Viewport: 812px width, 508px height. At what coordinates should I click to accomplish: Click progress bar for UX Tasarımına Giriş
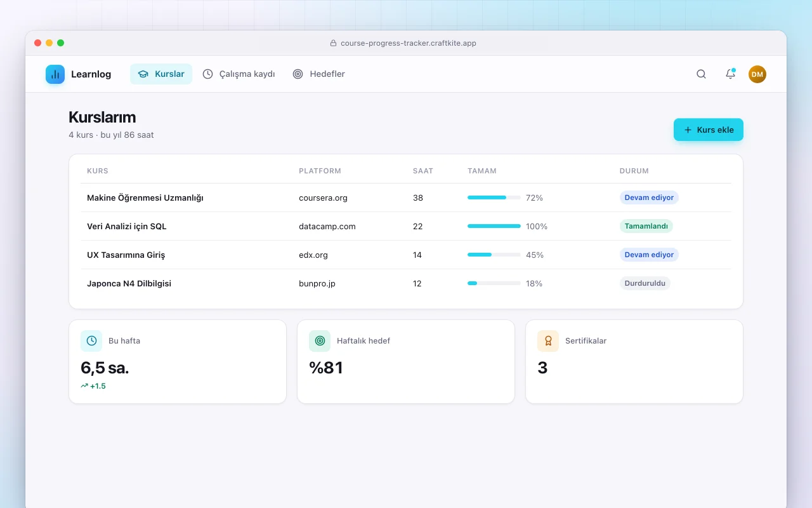(x=494, y=255)
